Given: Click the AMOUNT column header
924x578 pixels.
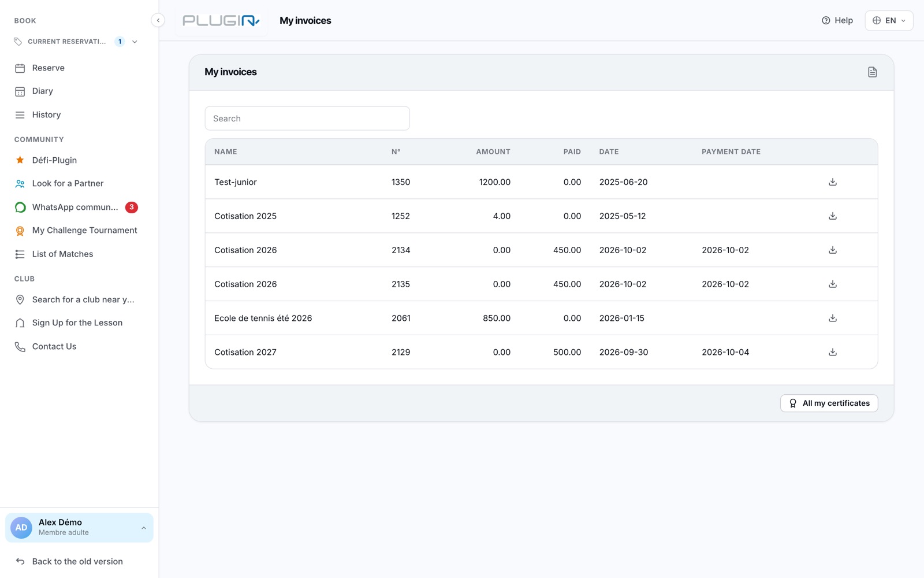Looking at the screenshot, I should pyautogui.click(x=493, y=151).
